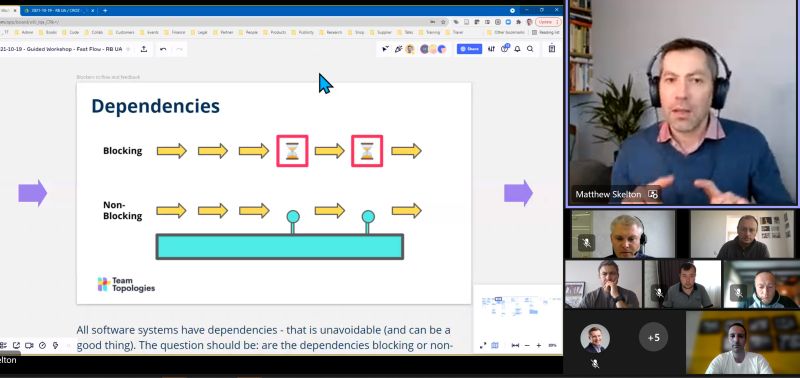Undo the last board action
The width and height of the screenshot is (800, 378).
[x=163, y=49]
